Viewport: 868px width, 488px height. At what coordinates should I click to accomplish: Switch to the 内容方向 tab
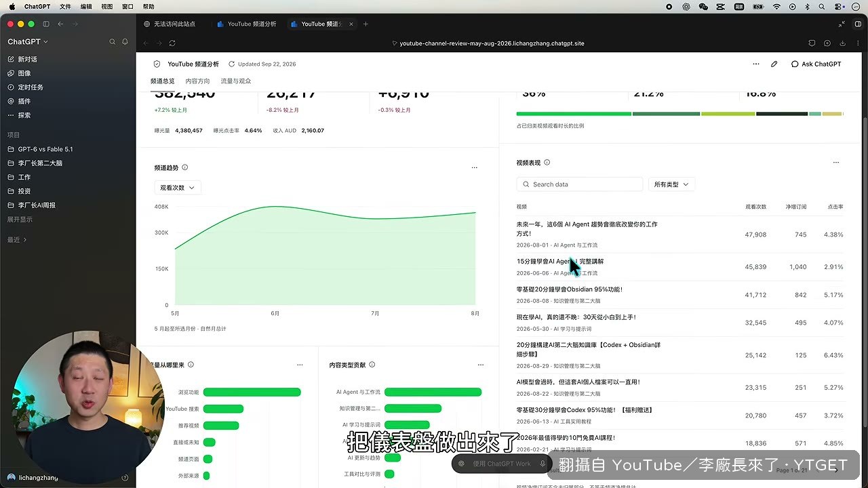pos(197,81)
